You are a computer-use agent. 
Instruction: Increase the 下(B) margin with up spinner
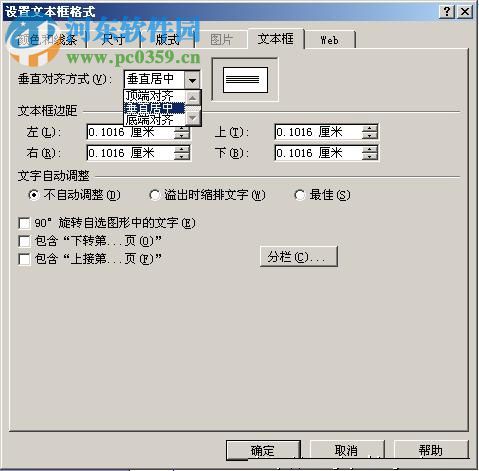point(370,150)
